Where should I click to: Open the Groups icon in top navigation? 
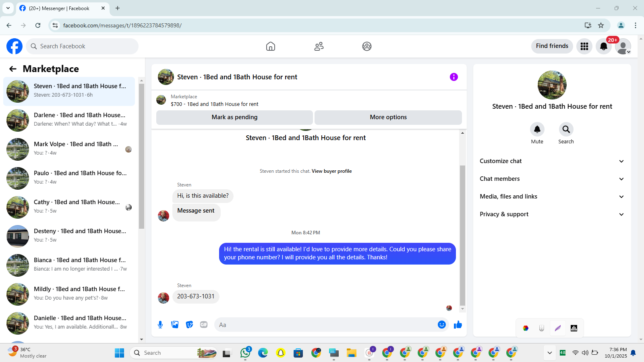[x=367, y=46]
